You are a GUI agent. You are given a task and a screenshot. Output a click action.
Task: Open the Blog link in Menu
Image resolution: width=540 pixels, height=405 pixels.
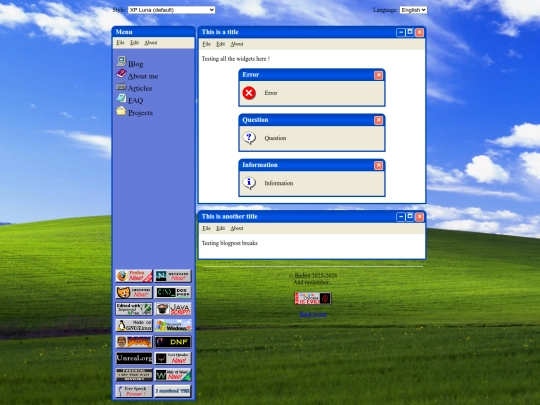(x=135, y=64)
